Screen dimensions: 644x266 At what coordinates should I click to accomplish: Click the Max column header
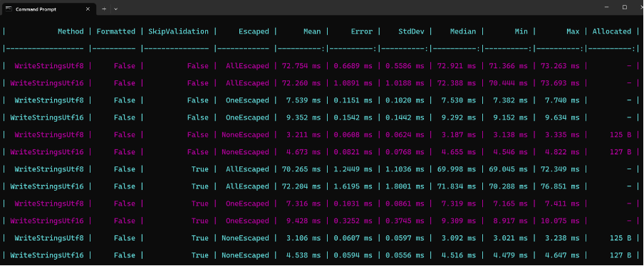pos(573,31)
